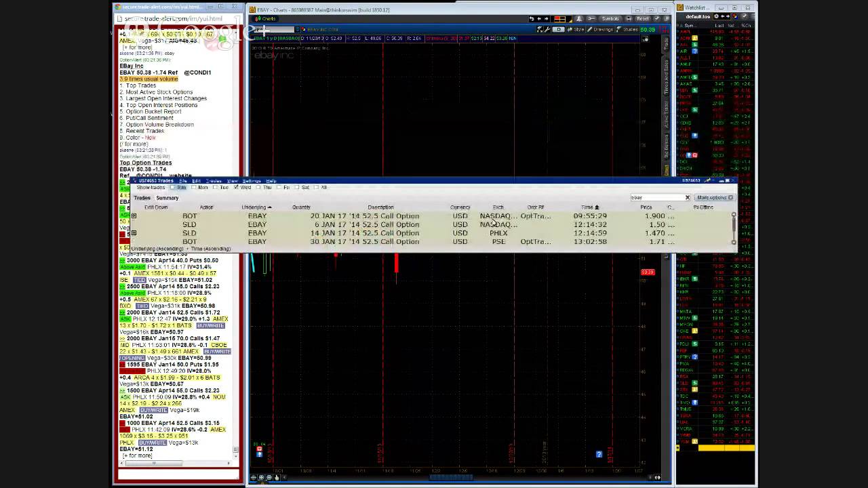
Task: Toggle the Tue checkbox in Show trades
Action: (216, 188)
